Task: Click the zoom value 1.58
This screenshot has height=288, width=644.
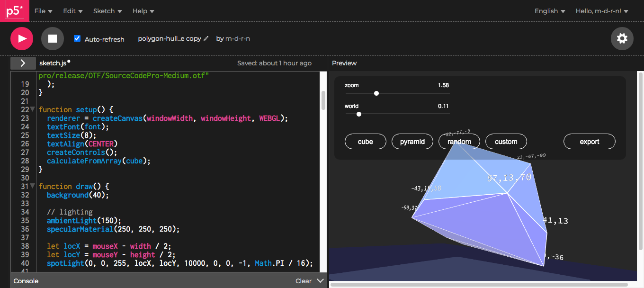Action: point(443,85)
